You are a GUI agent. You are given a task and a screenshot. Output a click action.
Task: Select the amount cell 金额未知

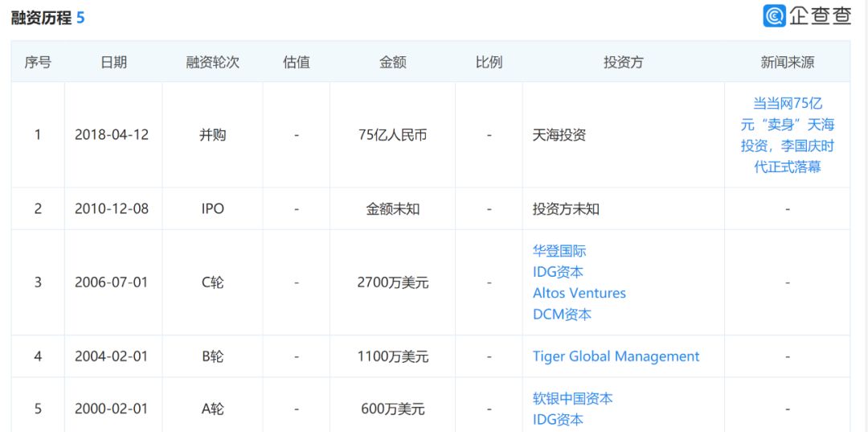point(392,209)
